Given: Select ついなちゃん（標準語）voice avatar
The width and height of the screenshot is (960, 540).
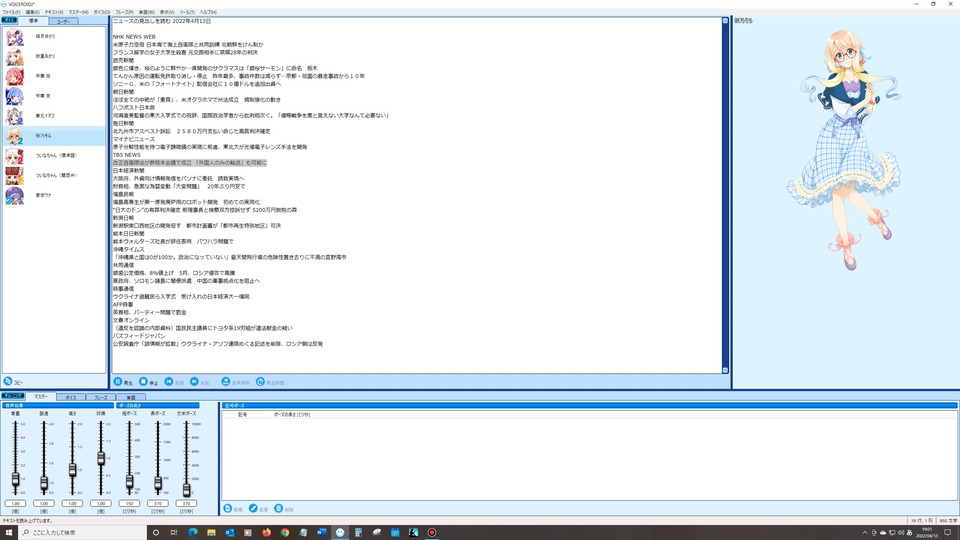Looking at the screenshot, I should point(15,156).
